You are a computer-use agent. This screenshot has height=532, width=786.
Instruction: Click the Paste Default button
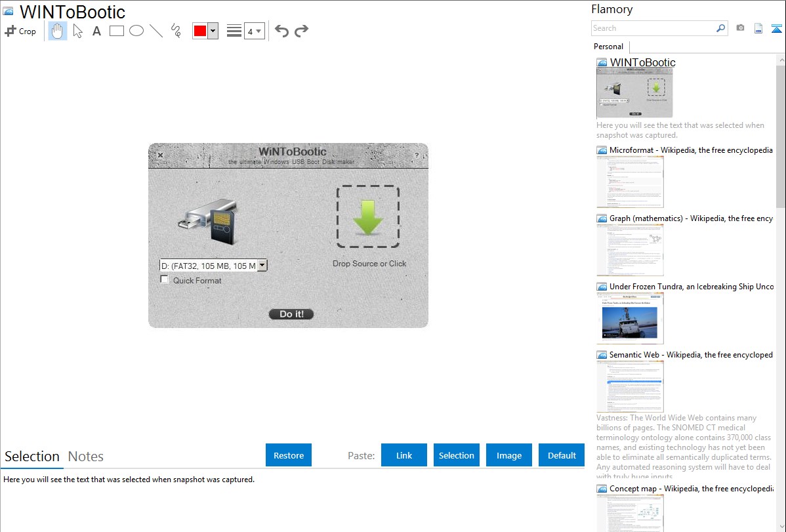(x=562, y=455)
